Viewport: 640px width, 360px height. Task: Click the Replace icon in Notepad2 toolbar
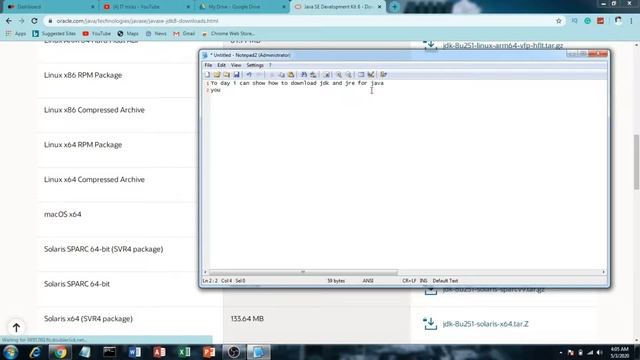(x=313, y=75)
